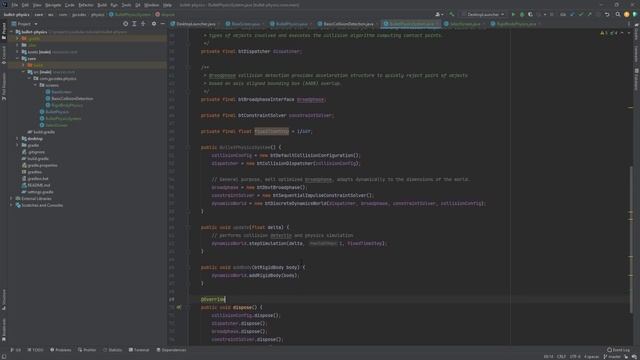Viewport: 640px width, 360px height.
Task: Collapse the screens package node
Action: pyautogui.click(x=36, y=85)
